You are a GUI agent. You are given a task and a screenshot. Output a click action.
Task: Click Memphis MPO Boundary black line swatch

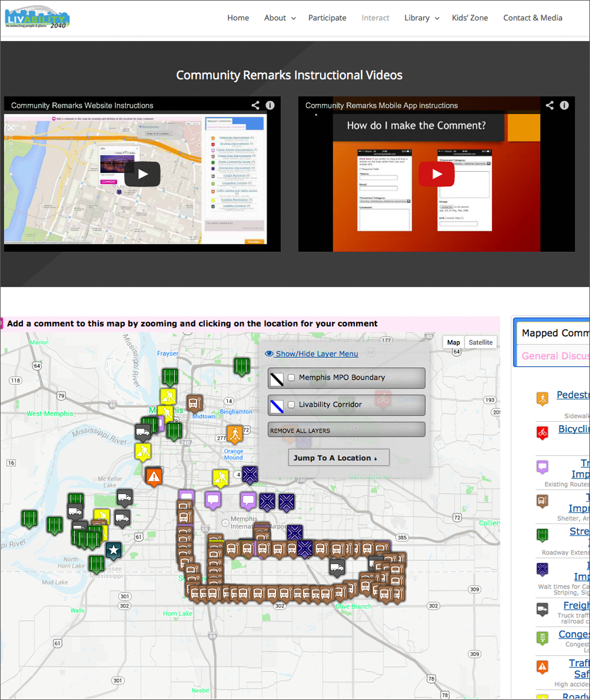277,379
